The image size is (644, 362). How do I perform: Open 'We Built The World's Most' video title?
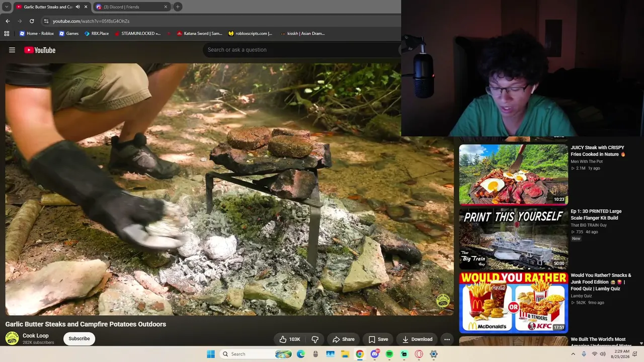601,342
